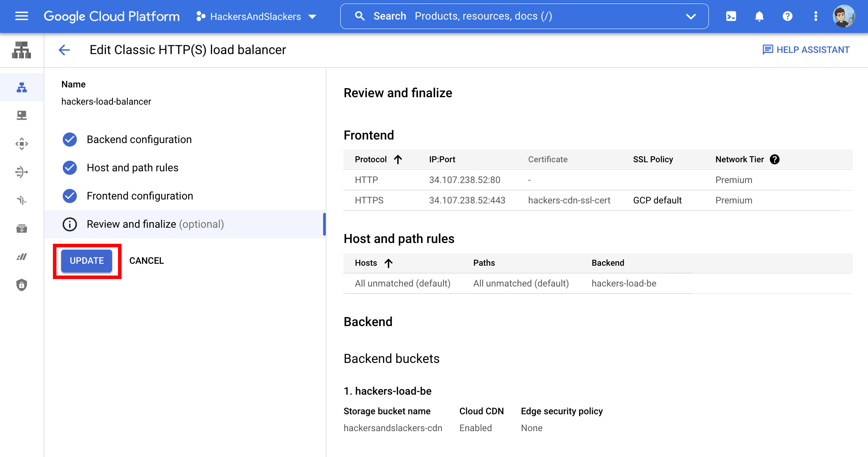Viewport: 868px width, 457px height.
Task: Click the back arrow to exit editor
Action: pos(65,50)
